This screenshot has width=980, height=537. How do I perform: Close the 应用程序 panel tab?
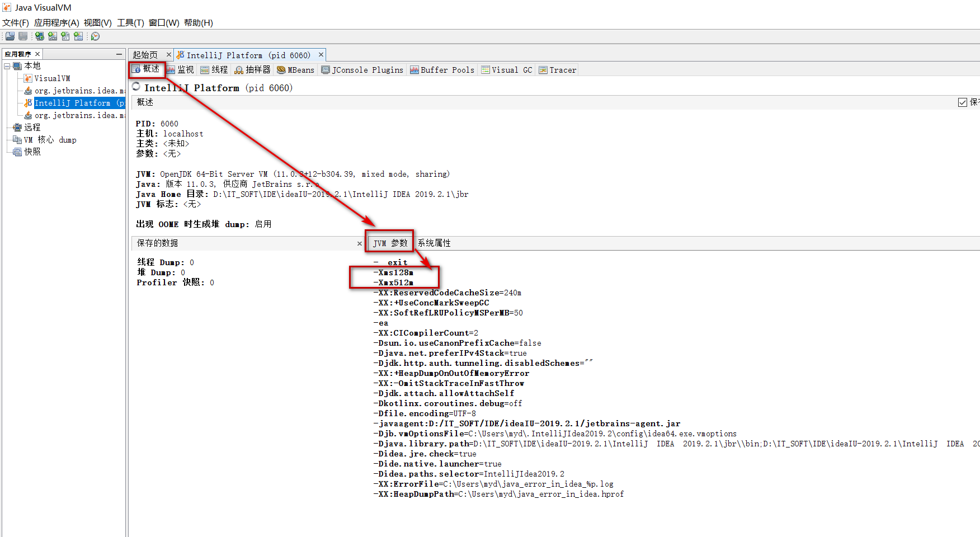pyautogui.click(x=37, y=54)
